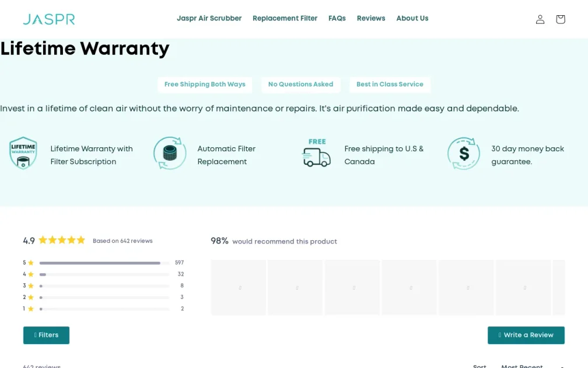
Task: Click the 597 five-star count
Action: click(x=179, y=262)
